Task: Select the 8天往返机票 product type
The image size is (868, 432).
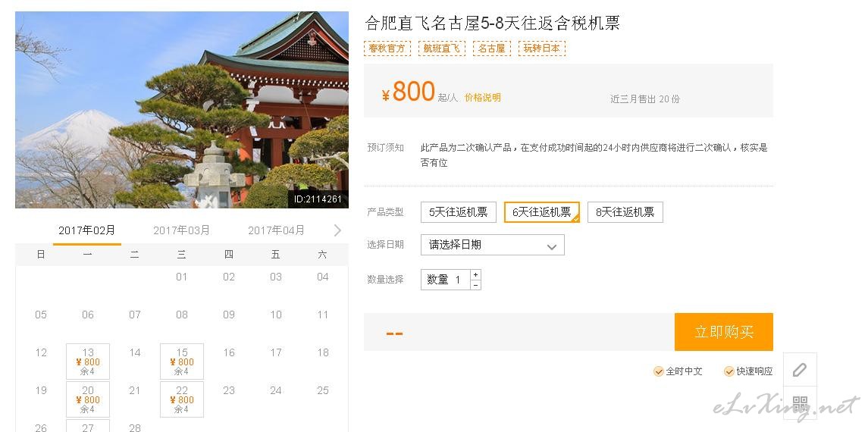Action: (x=625, y=212)
